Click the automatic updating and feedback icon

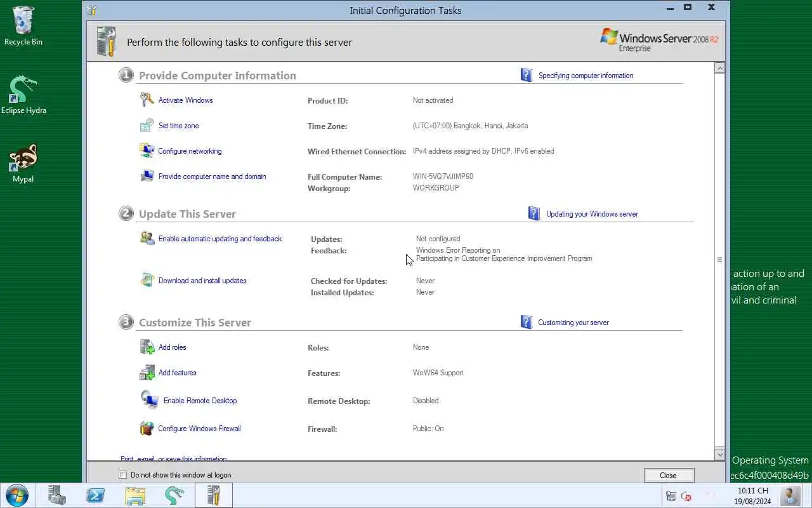click(x=147, y=239)
